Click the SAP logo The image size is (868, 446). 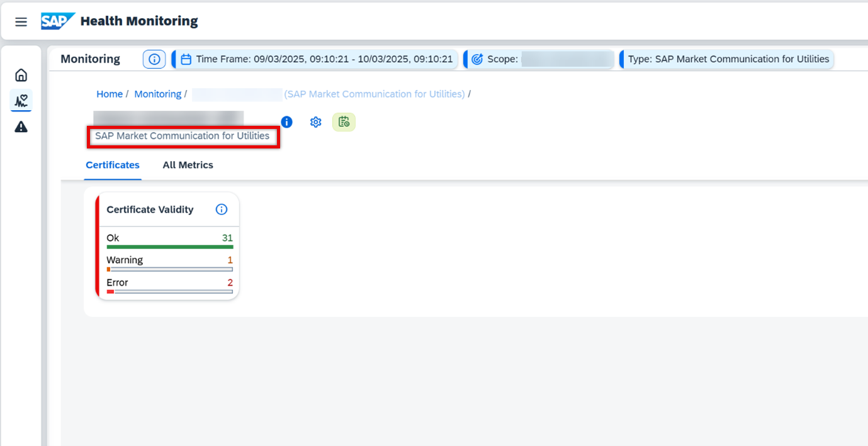(x=58, y=21)
